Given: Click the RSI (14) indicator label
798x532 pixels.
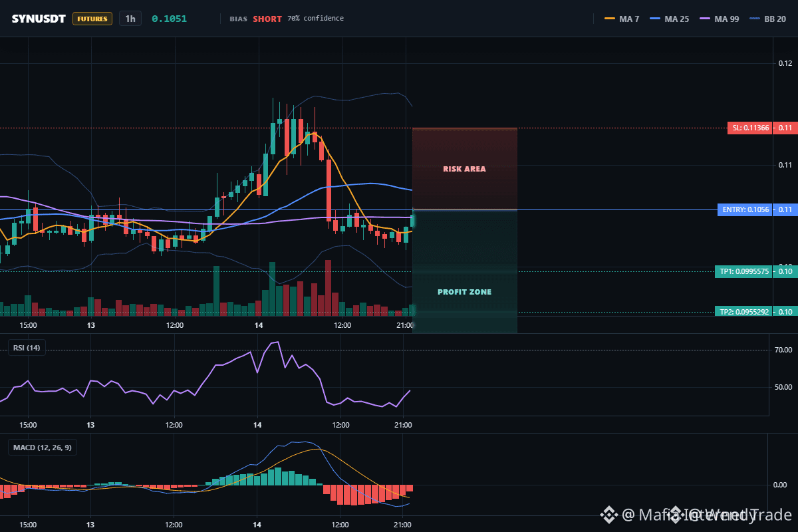Looking at the screenshot, I should (27, 347).
